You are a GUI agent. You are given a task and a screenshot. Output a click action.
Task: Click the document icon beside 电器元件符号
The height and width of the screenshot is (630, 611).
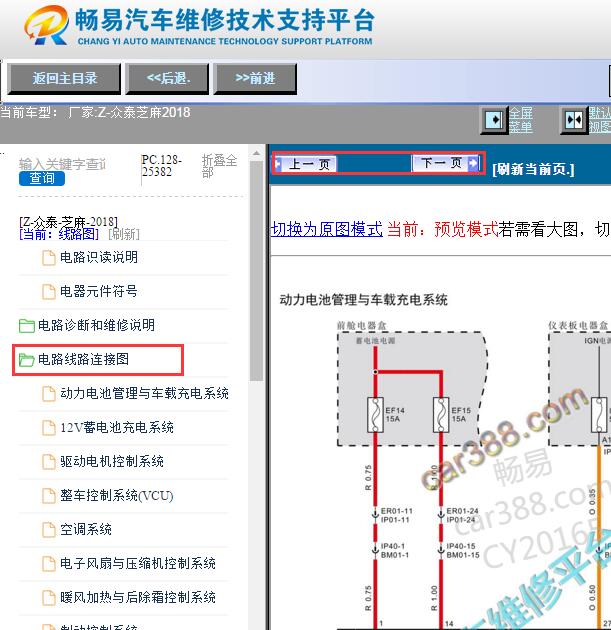[49, 292]
